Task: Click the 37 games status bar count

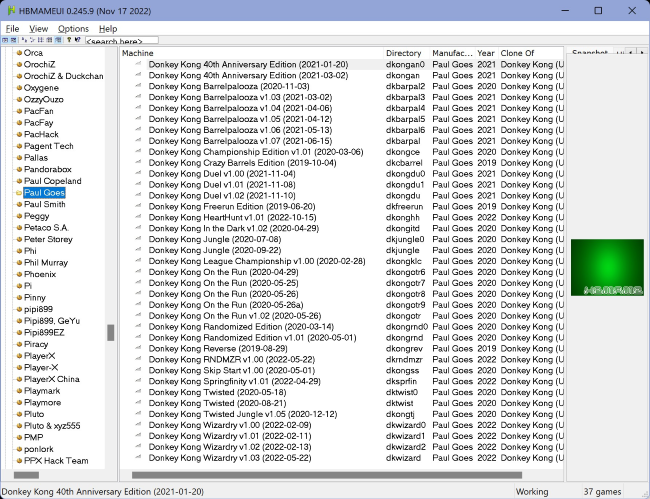Action: (602, 492)
